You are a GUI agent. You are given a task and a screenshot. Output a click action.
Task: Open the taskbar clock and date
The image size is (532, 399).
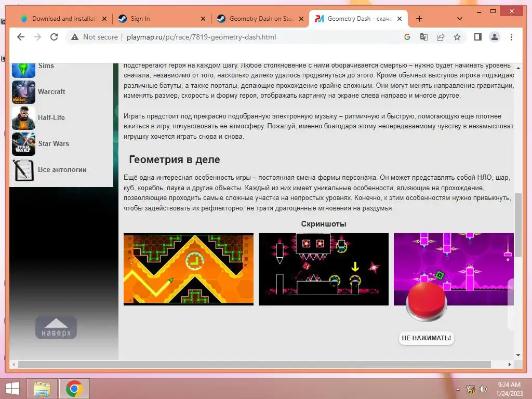(509, 389)
